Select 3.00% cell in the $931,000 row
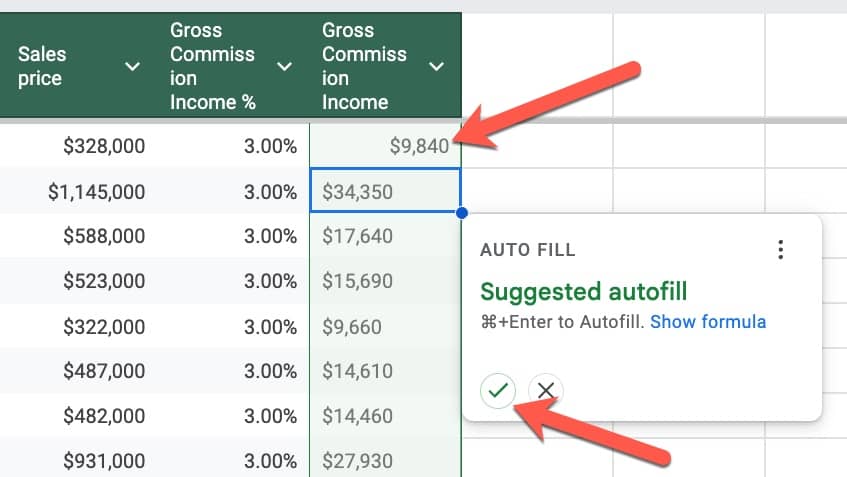This screenshot has width=847, height=477. click(x=233, y=458)
